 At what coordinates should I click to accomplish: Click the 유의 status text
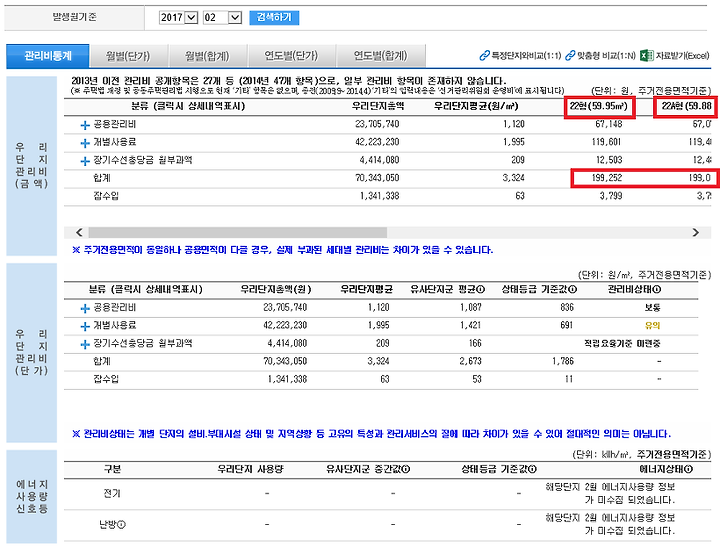(652, 326)
